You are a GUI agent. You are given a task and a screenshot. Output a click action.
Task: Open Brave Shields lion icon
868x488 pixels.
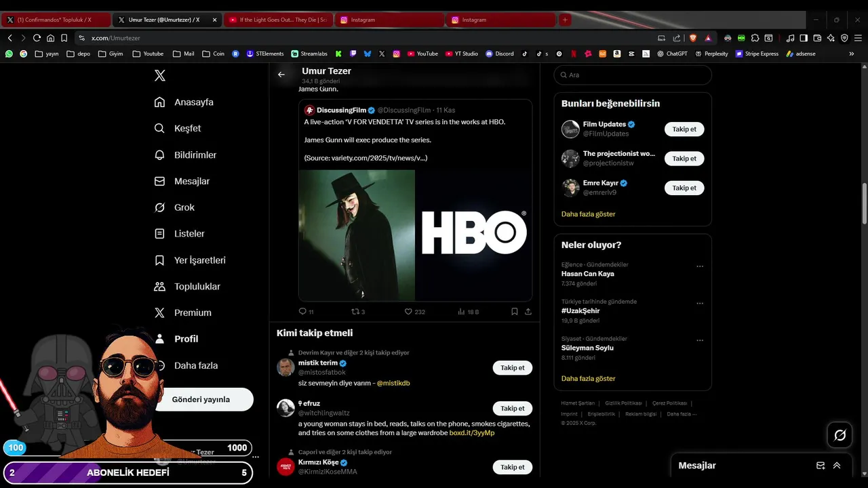point(693,38)
